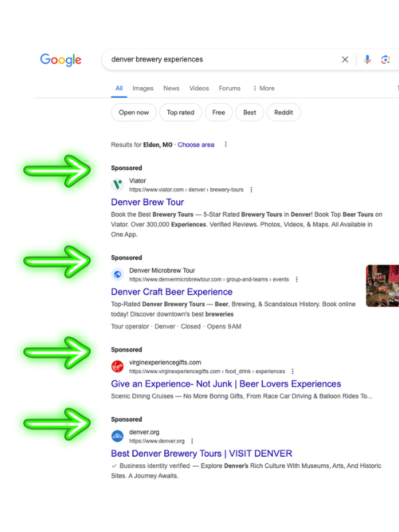Open three-dot menu beside denvermicrobrewtour URL
399x532 pixels.
point(297,279)
